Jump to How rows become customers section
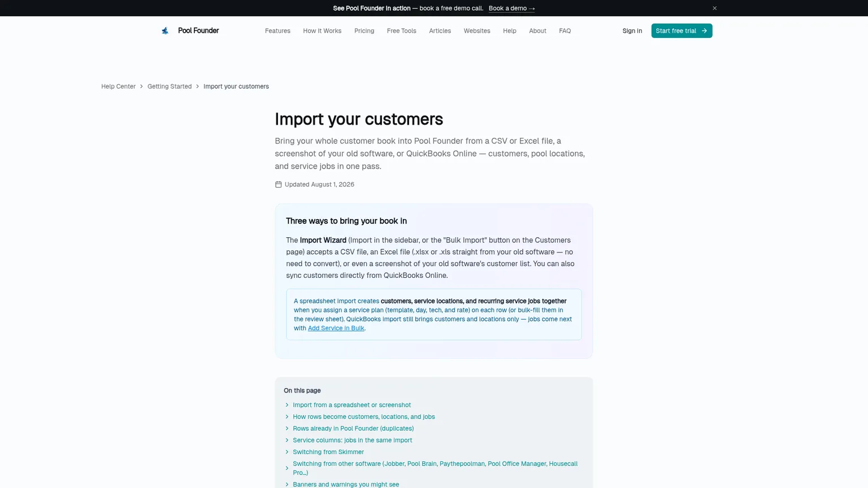 coord(364,417)
